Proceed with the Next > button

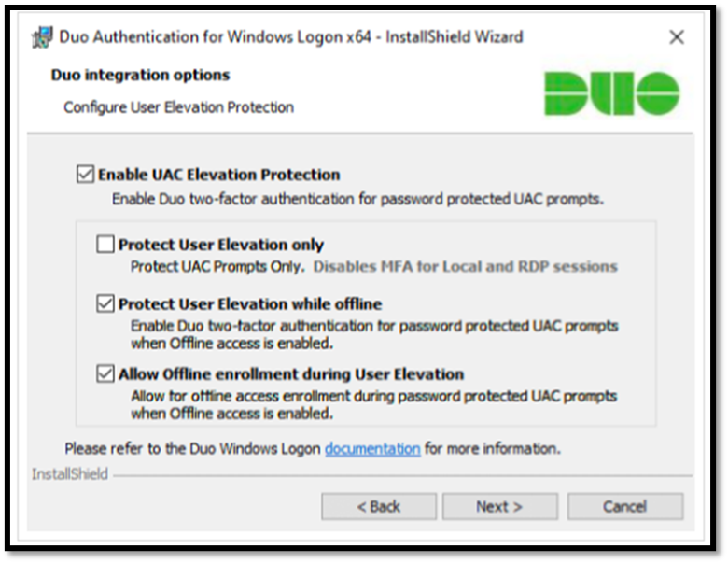pos(500,506)
